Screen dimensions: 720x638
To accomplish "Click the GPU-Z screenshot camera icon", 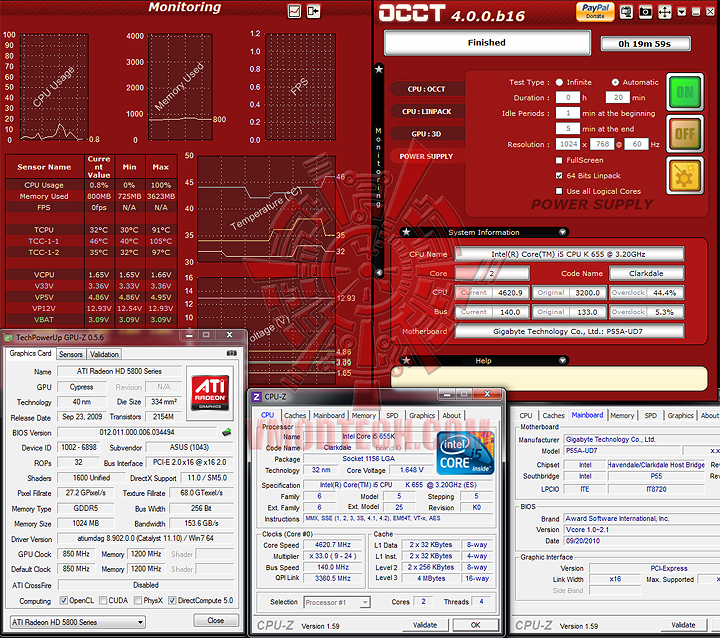I will (x=232, y=353).
